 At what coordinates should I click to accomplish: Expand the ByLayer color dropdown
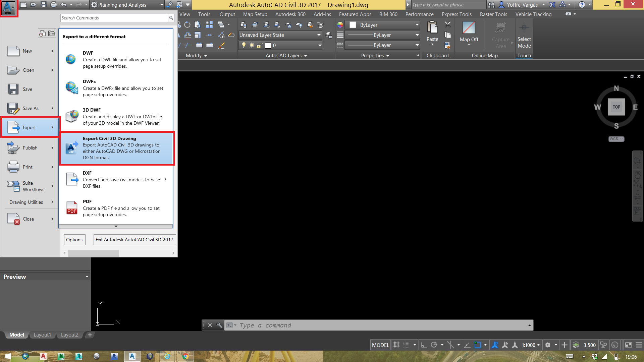coord(417,25)
